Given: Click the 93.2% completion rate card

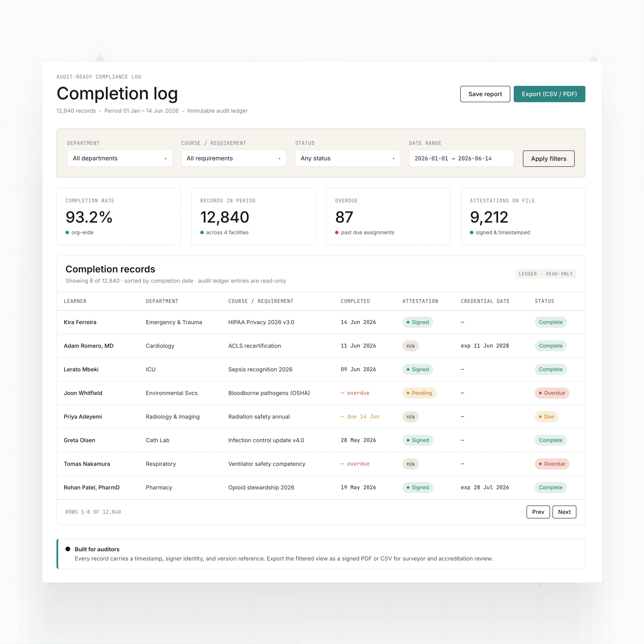Looking at the screenshot, I should (119, 217).
